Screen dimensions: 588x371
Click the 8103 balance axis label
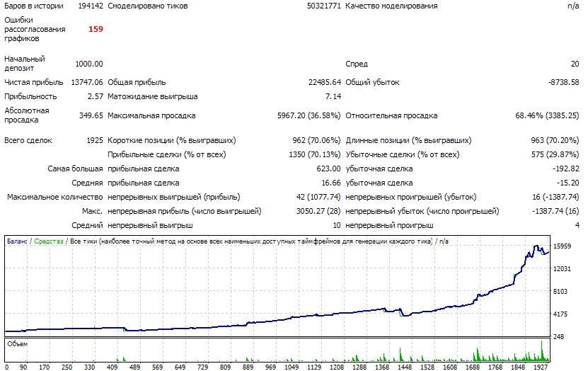[x=560, y=292]
